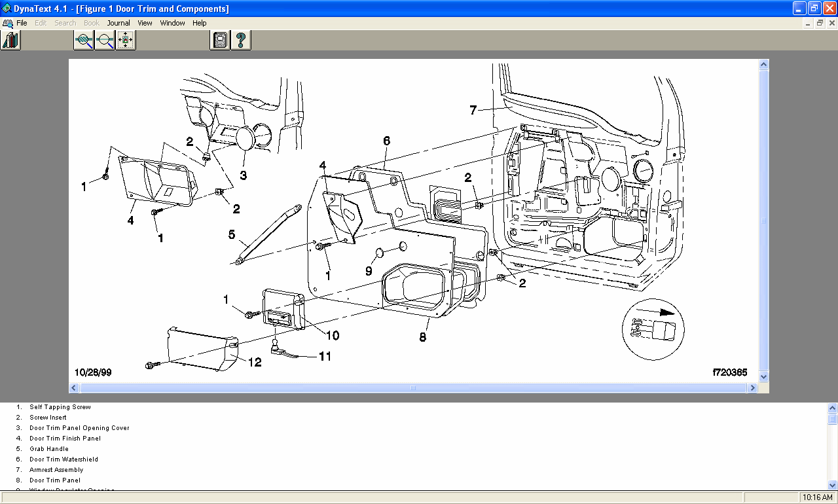Click callout number 6 in diagram
Image resolution: width=838 pixels, height=504 pixels.
pyautogui.click(x=386, y=141)
